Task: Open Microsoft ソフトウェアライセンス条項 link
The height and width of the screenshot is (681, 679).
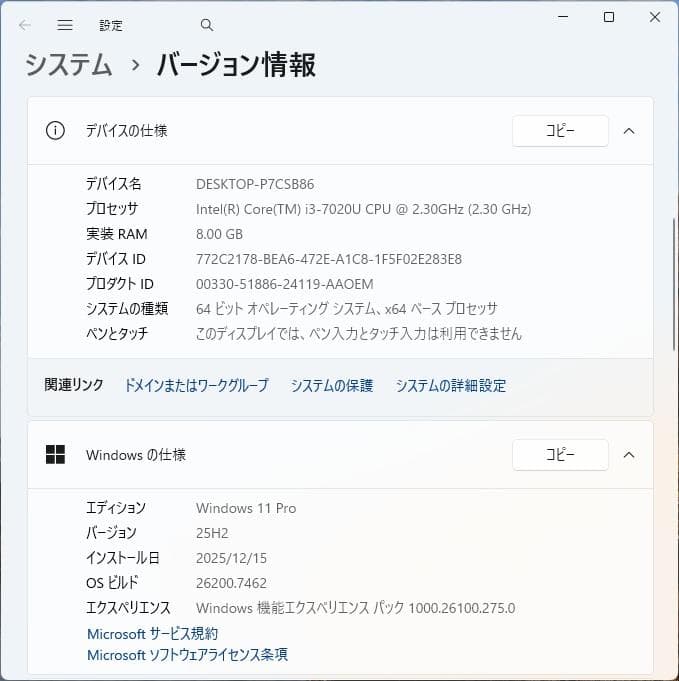Action: point(187,655)
